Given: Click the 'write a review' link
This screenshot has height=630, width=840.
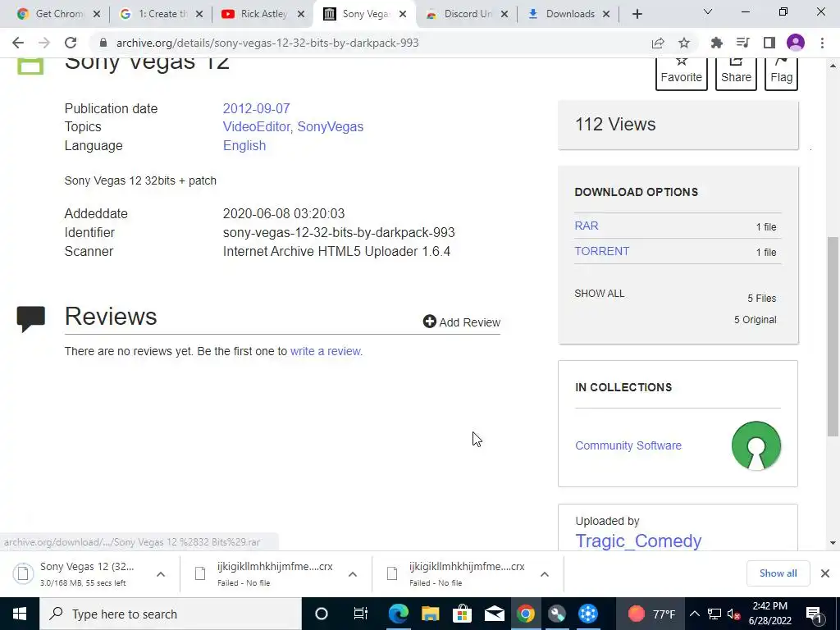Looking at the screenshot, I should (x=326, y=351).
